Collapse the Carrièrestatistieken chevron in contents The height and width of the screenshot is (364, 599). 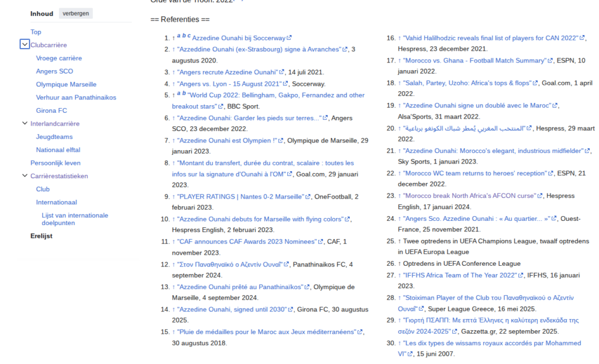tap(25, 176)
